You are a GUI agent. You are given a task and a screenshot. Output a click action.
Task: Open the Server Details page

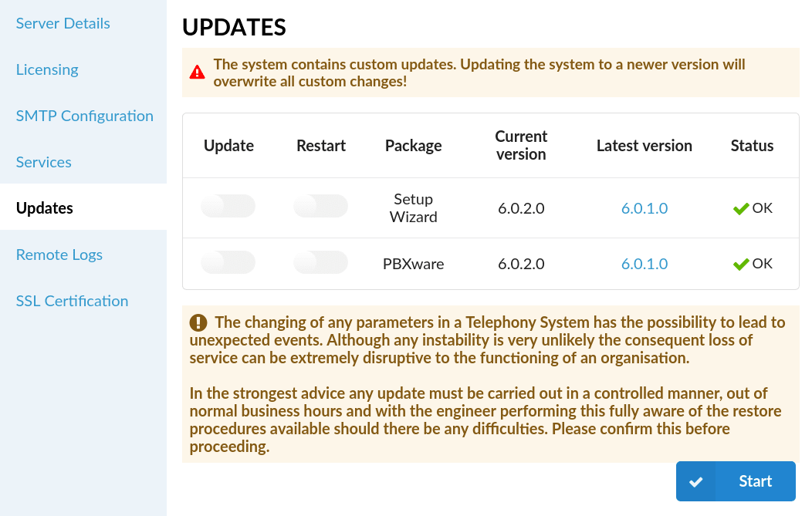tap(63, 23)
